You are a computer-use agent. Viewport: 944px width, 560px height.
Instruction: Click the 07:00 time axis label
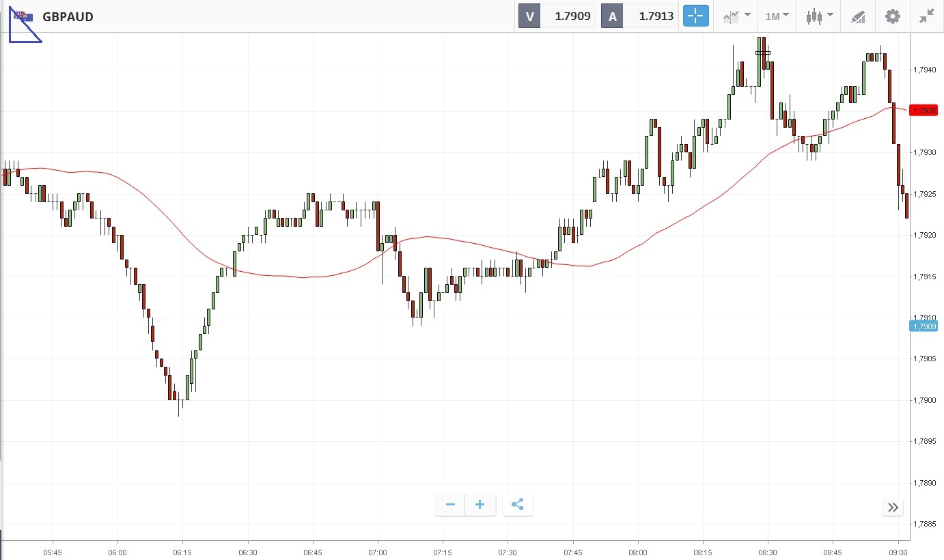click(x=378, y=552)
